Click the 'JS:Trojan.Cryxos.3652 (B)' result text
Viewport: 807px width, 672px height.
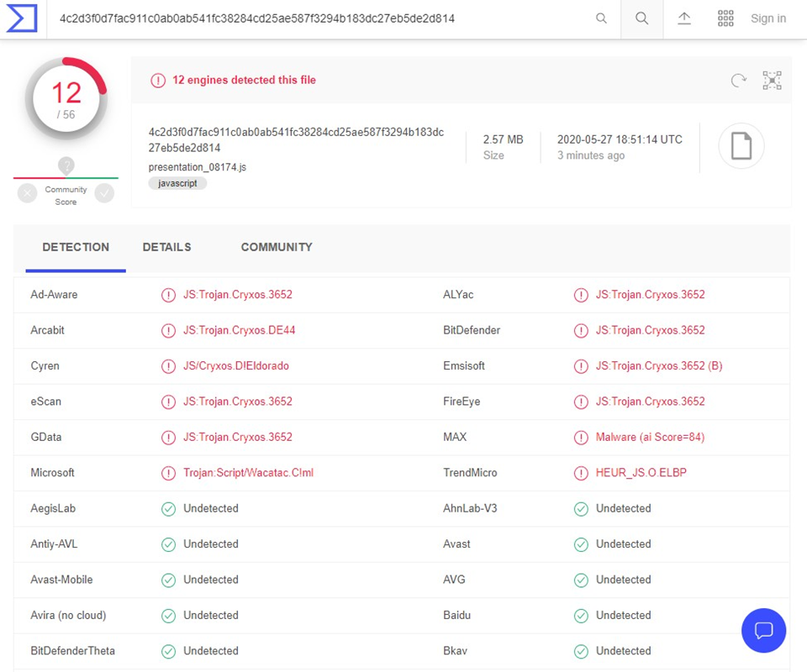(659, 365)
